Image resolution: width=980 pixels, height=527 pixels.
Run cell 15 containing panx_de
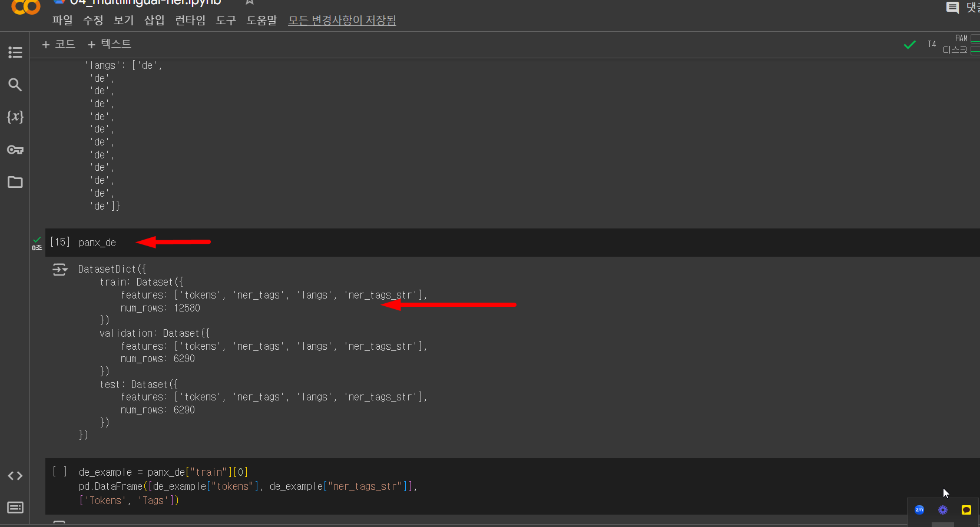coord(59,242)
